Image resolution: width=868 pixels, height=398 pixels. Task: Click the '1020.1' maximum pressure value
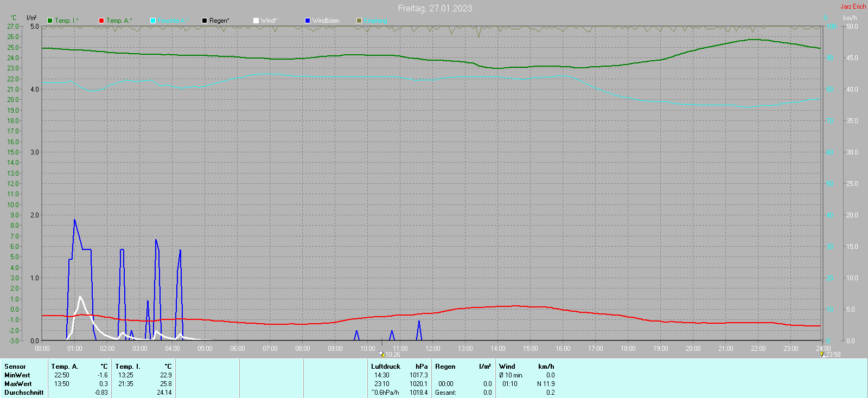click(419, 384)
